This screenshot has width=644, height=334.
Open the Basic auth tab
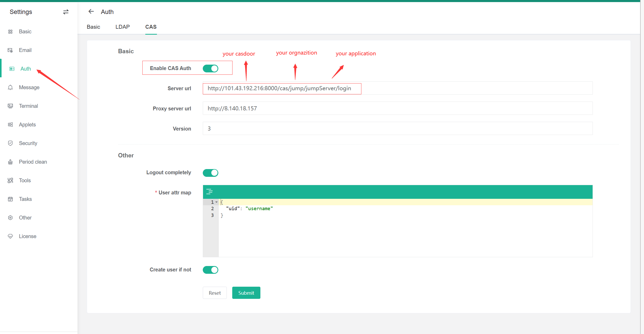coord(94,27)
